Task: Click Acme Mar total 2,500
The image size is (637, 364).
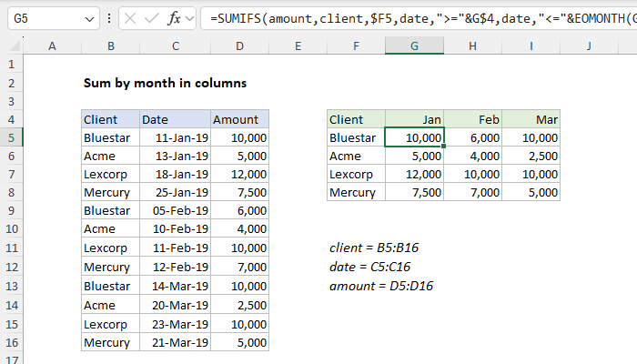Action: click(x=531, y=156)
